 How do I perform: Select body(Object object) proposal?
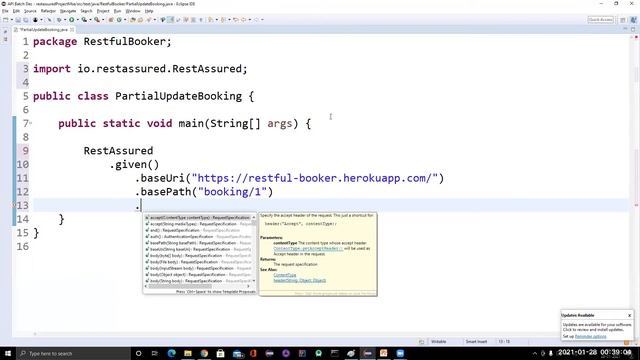(x=198, y=275)
